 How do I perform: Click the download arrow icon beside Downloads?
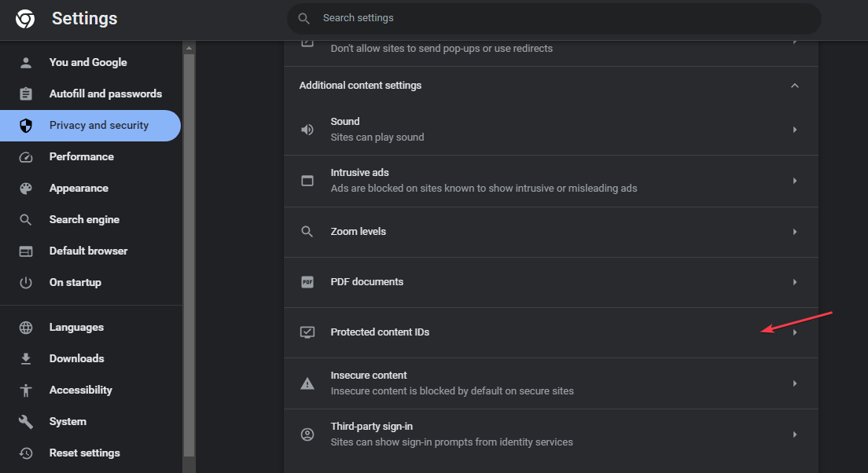26,359
